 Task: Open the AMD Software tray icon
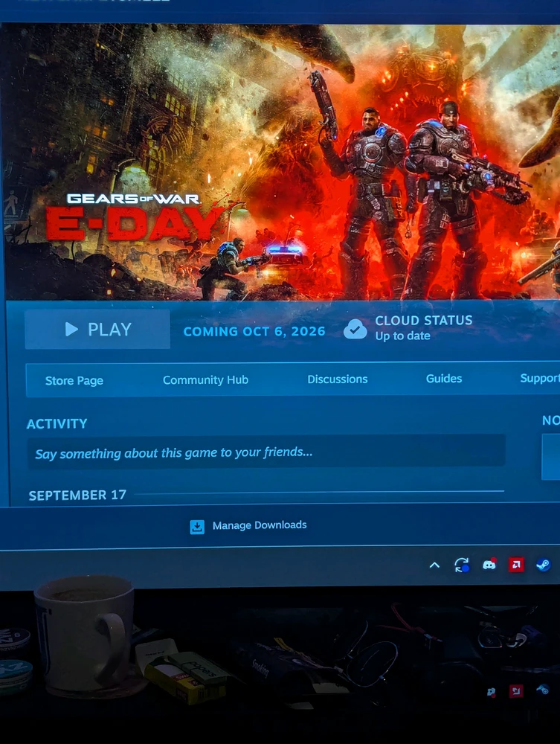click(516, 565)
